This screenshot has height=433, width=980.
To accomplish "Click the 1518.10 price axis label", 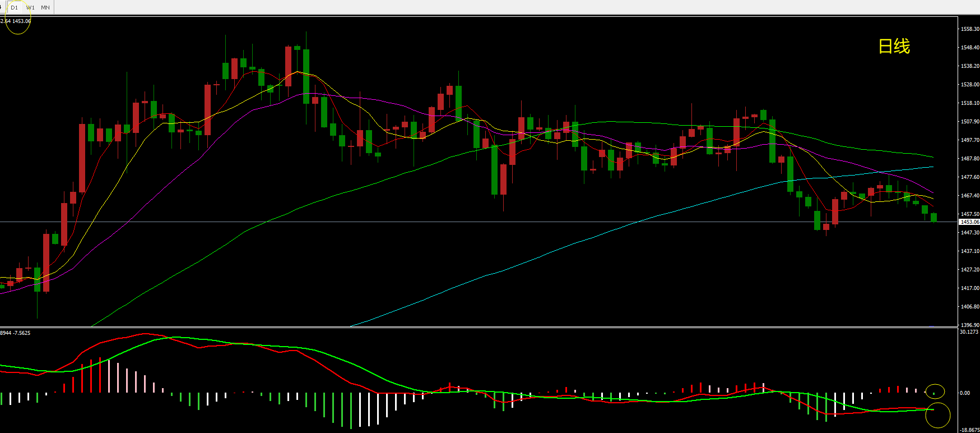I will (x=970, y=103).
